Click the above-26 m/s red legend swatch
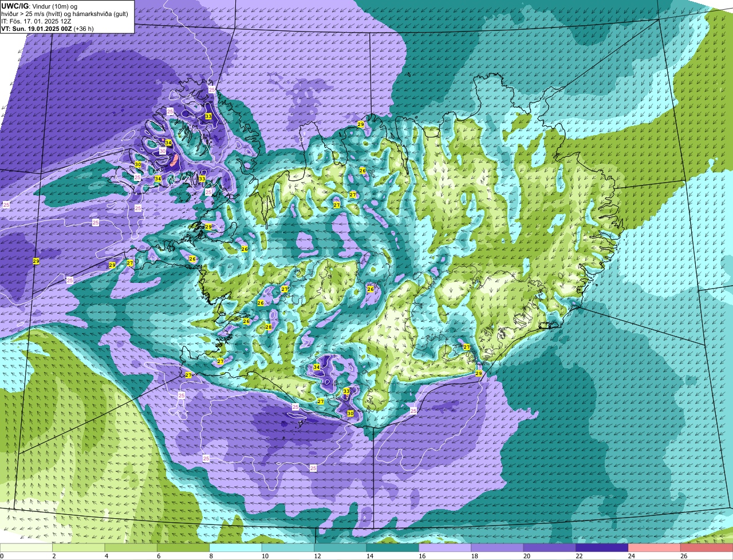Screen dimensions: 733x560 [x=707, y=547]
